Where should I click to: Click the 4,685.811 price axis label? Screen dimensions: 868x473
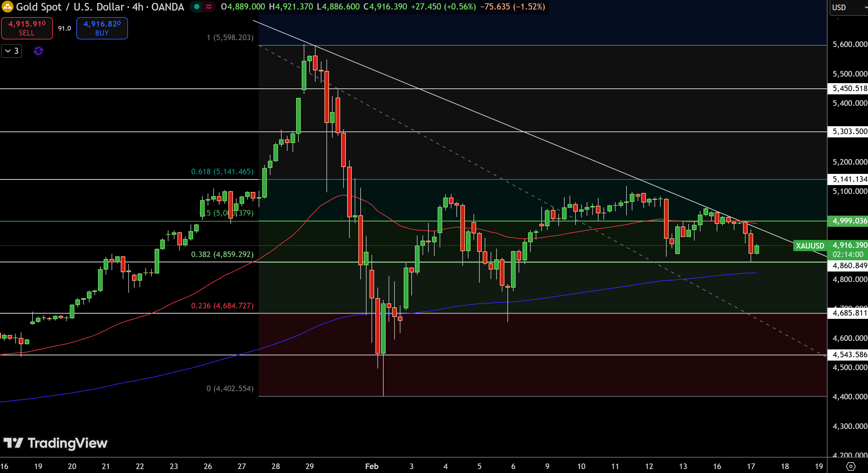[x=848, y=313]
